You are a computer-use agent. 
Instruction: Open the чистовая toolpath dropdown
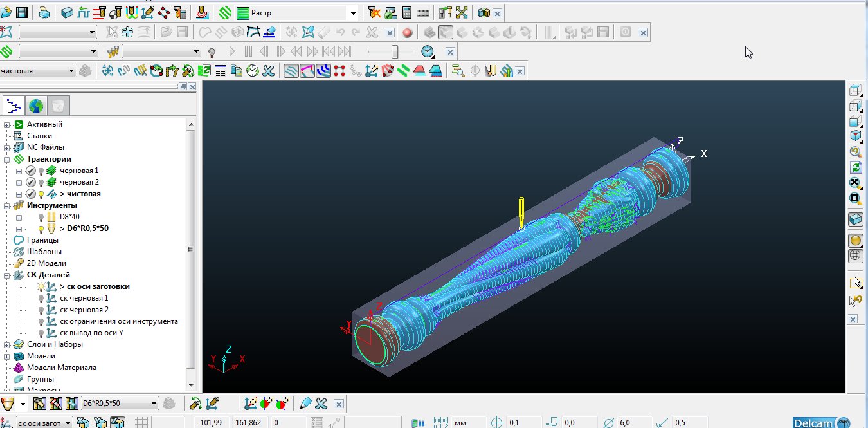tap(71, 71)
